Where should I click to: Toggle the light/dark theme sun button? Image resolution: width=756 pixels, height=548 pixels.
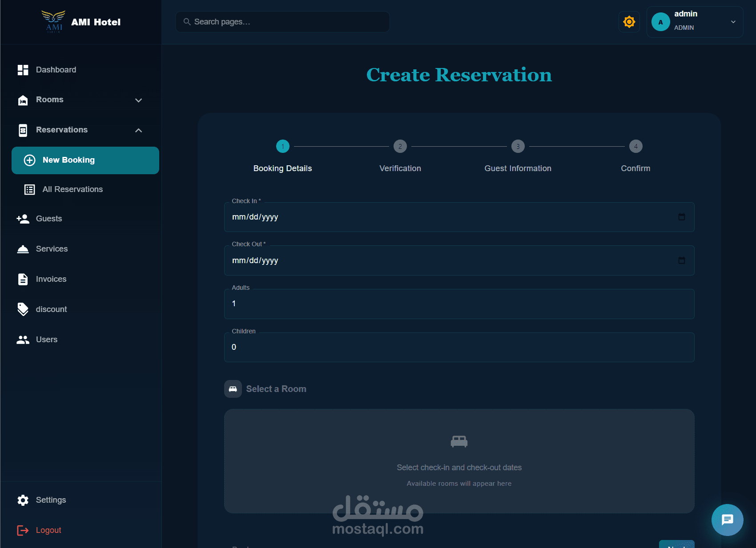(629, 22)
